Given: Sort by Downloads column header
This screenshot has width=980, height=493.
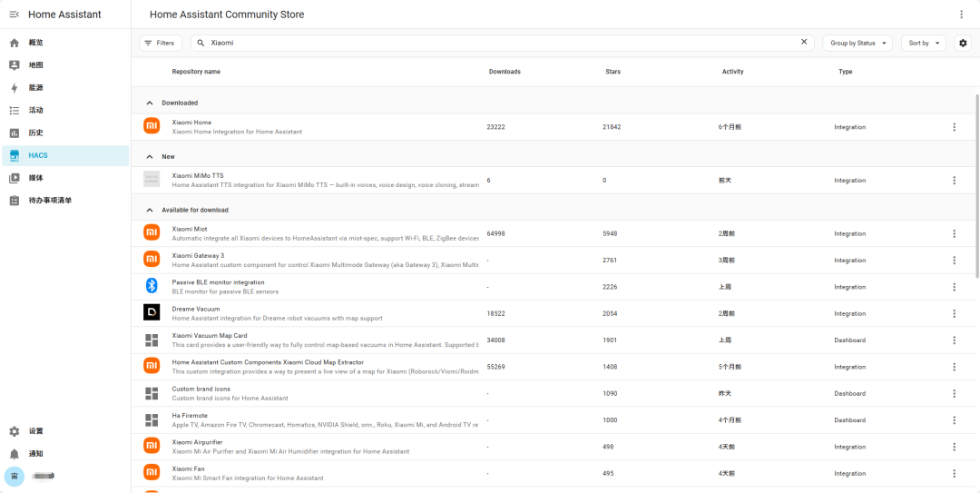Looking at the screenshot, I should (505, 72).
